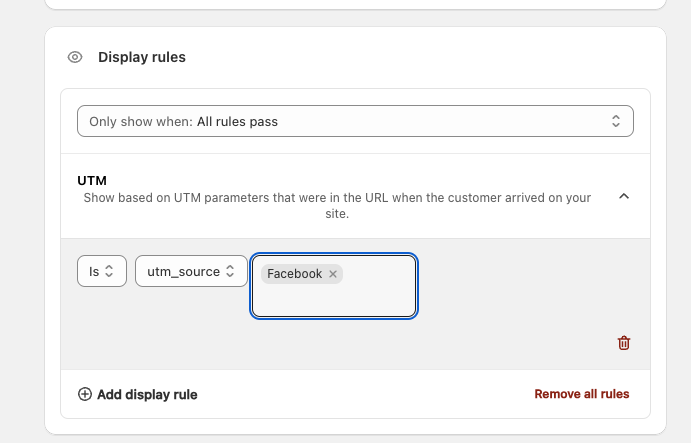Click Add display rule
Viewport: 691px width, 443px height.
tap(147, 394)
